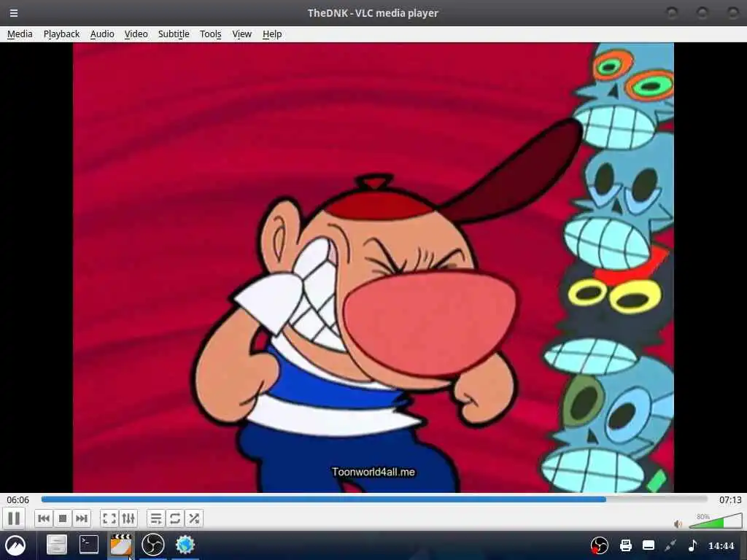Open the Help menu

click(272, 34)
